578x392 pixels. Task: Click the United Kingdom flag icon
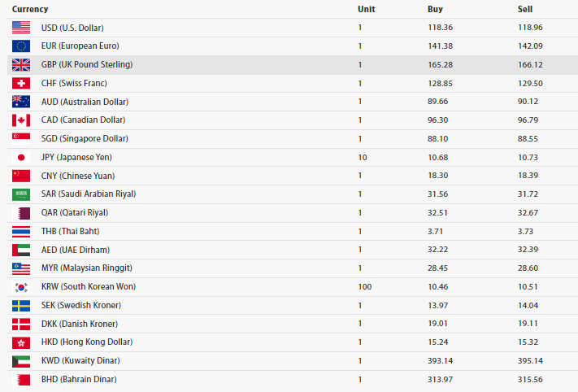(21, 64)
